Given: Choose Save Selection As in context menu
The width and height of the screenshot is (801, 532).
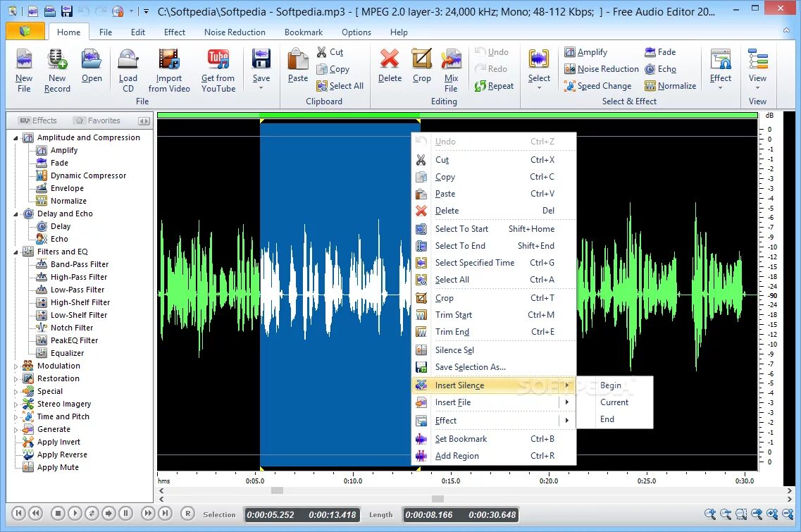Looking at the screenshot, I should 494,367.
